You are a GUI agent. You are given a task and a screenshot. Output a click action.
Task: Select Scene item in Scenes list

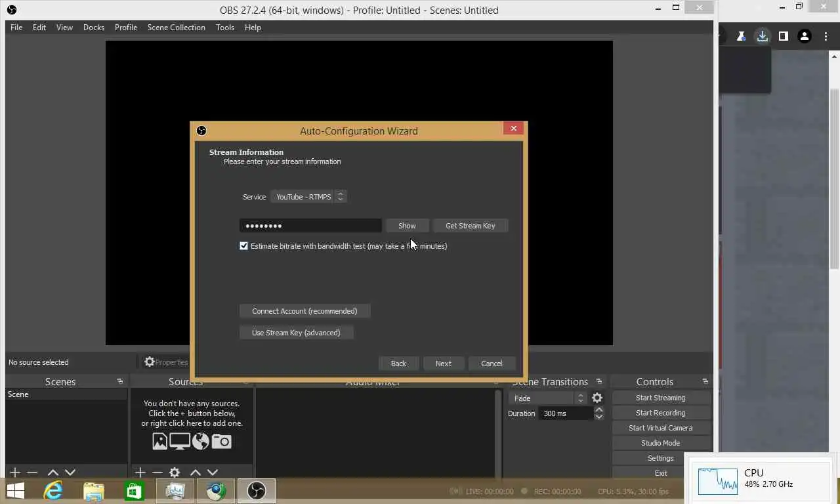tap(66, 394)
